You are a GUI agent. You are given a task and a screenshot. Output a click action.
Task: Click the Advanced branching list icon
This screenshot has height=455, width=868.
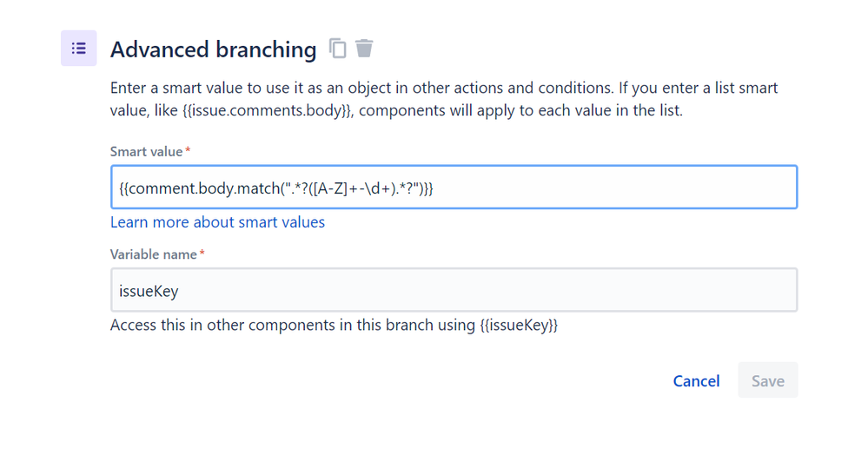coord(78,48)
